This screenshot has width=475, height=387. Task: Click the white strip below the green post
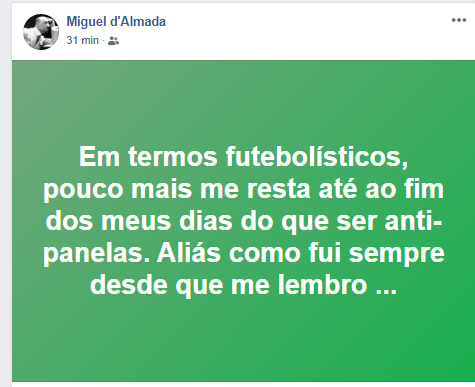(x=244, y=384)
